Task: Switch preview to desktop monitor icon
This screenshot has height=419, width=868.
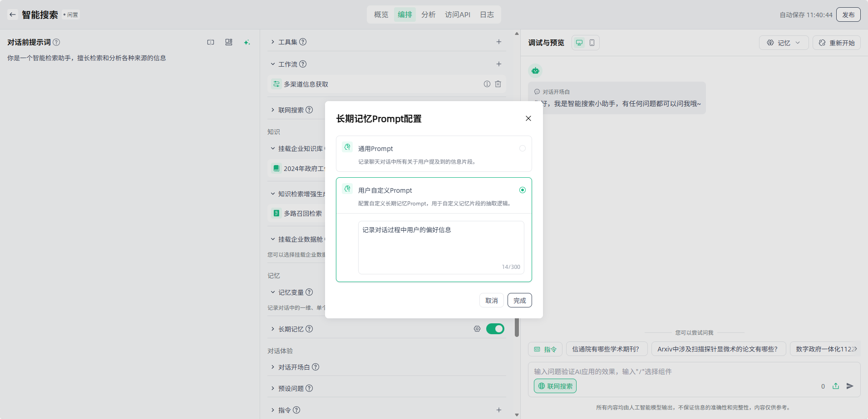Action: point(579,43)
